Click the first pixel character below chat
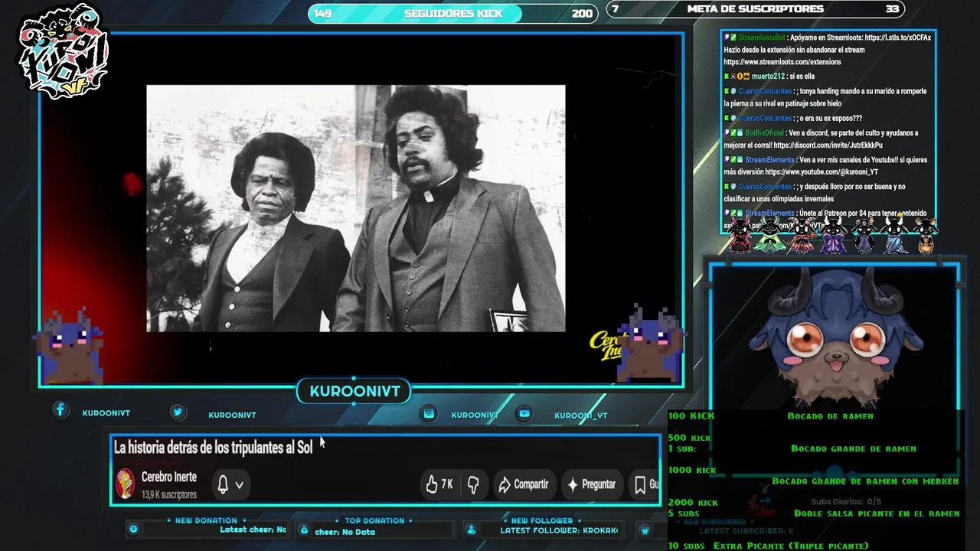Screen dimensions: 980x551 click(x=740, y=235)
